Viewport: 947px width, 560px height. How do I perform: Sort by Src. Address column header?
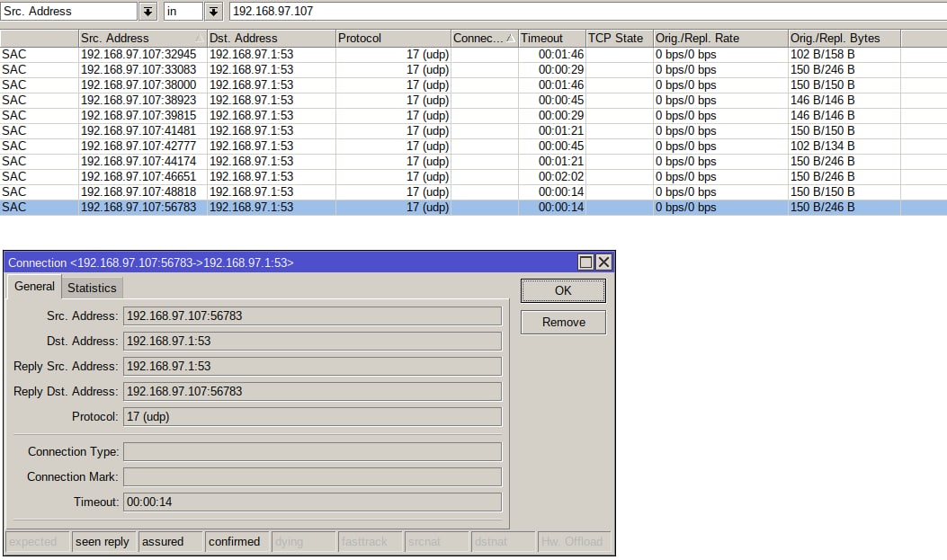(142, 38)
